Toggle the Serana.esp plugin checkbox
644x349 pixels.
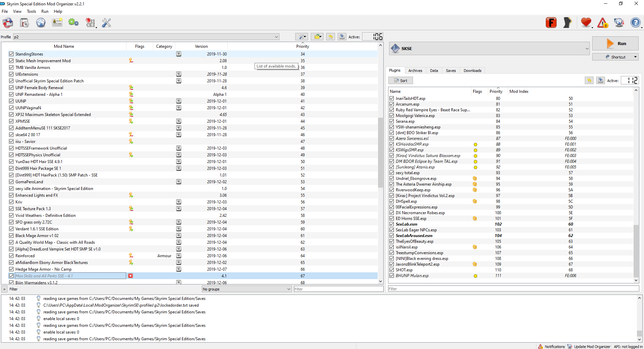click(x=391, y=121)
